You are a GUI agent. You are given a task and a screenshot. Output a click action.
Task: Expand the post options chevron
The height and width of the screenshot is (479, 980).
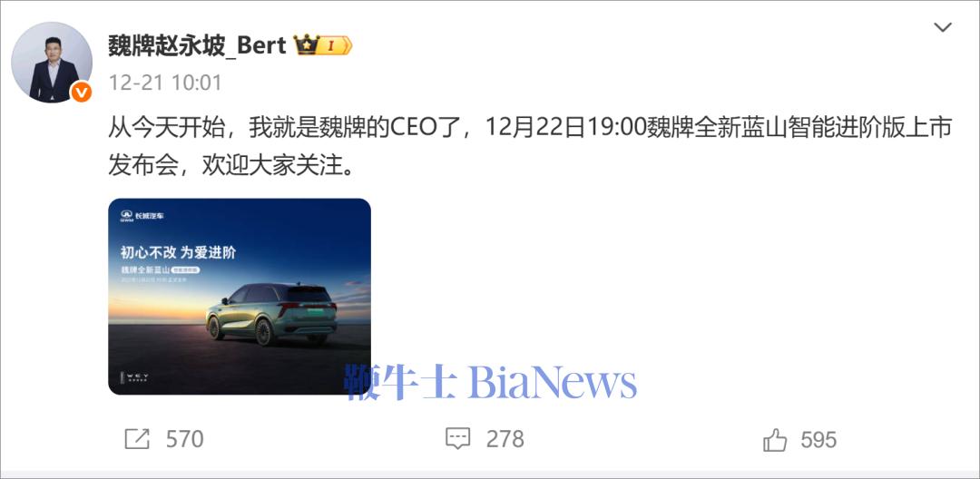tap(942, 27)
